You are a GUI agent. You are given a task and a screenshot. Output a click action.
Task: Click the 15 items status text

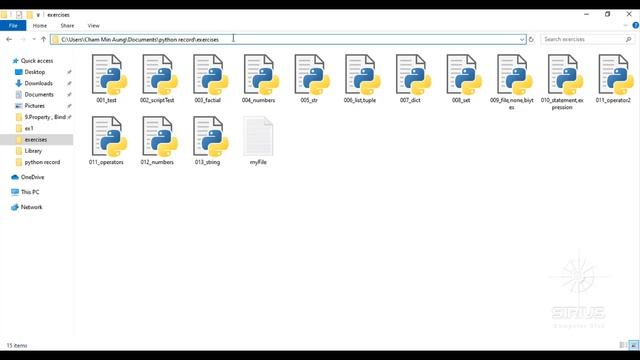pos(17,345)
